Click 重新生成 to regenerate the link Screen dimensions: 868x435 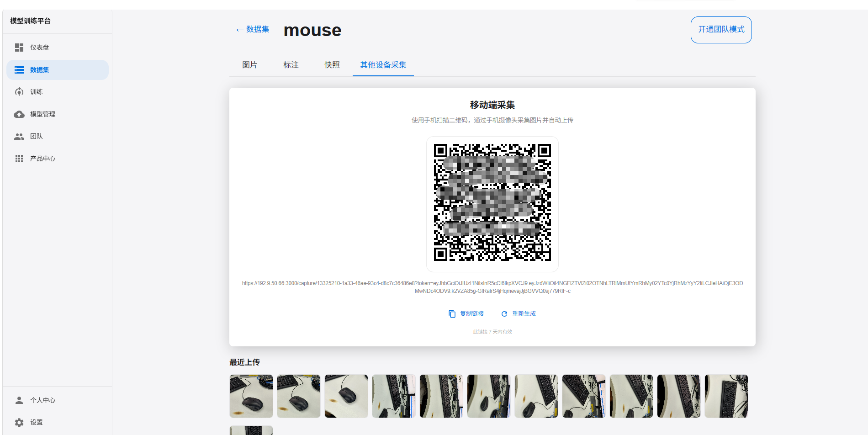[519, 314]
